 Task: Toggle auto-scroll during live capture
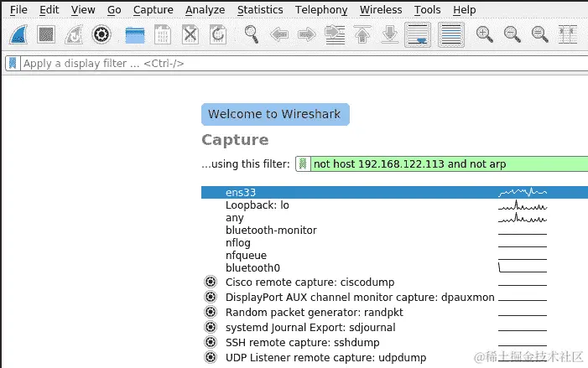coord(418,35)
